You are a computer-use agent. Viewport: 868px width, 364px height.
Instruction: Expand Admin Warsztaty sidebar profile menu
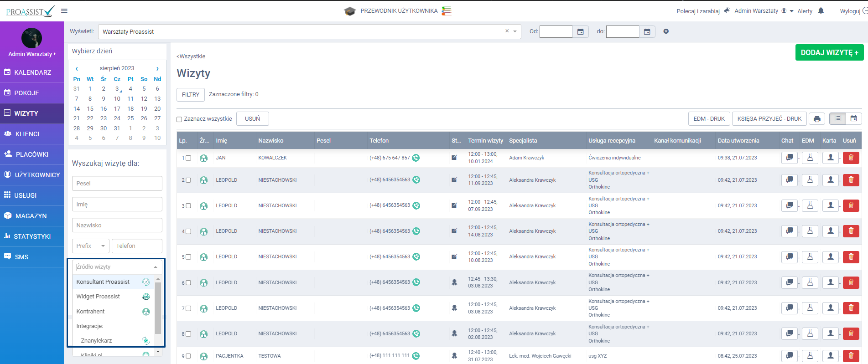point(32,54)
